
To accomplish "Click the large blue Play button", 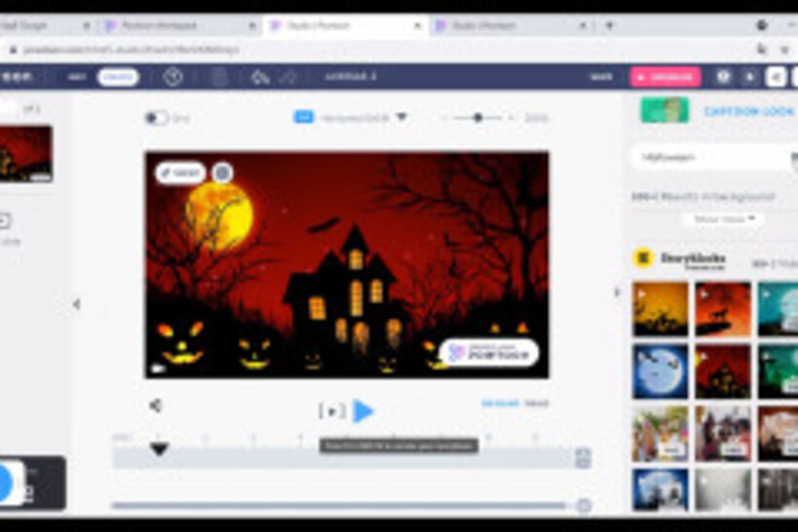I will [363, 411].
